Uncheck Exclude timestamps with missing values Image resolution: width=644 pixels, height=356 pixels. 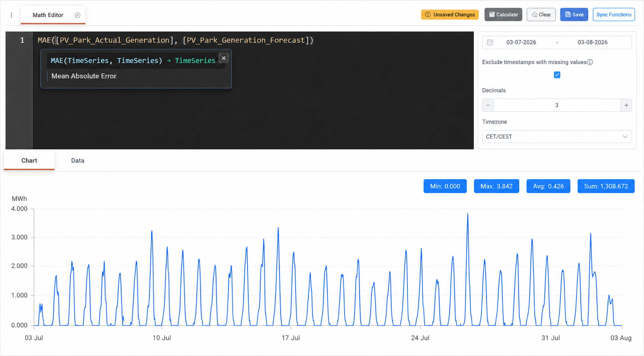click(x=557, y=75)
